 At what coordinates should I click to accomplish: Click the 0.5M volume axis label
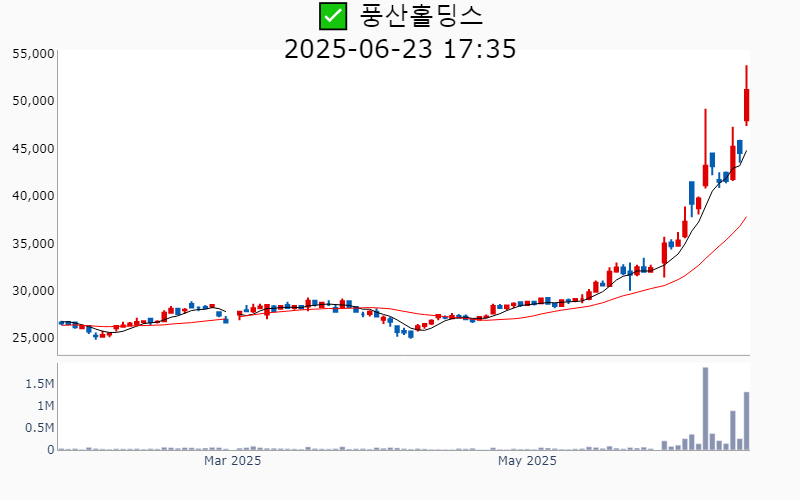click(40, 428)
